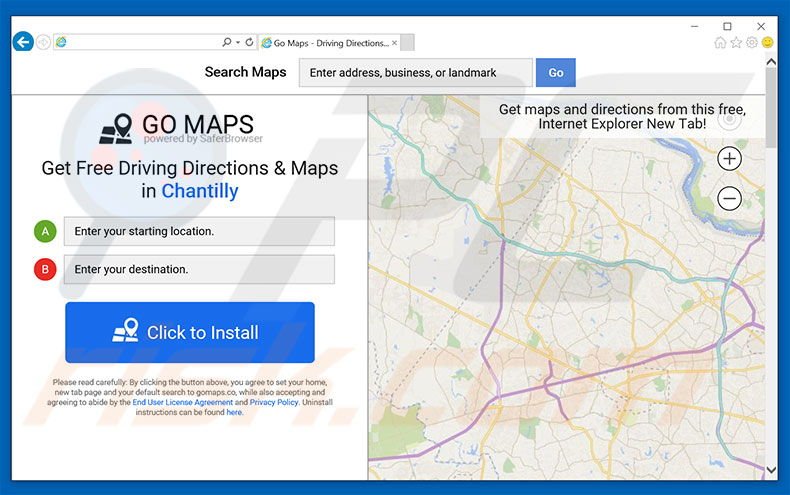The height and width of the screenshot is (495, 790).
Task: Click the Search Maps address input field
Action: tap(416, 73)
